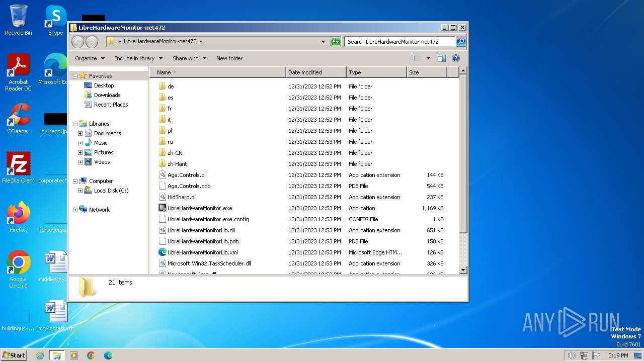Select Desktop under Favorites

(x=104, y=85)
